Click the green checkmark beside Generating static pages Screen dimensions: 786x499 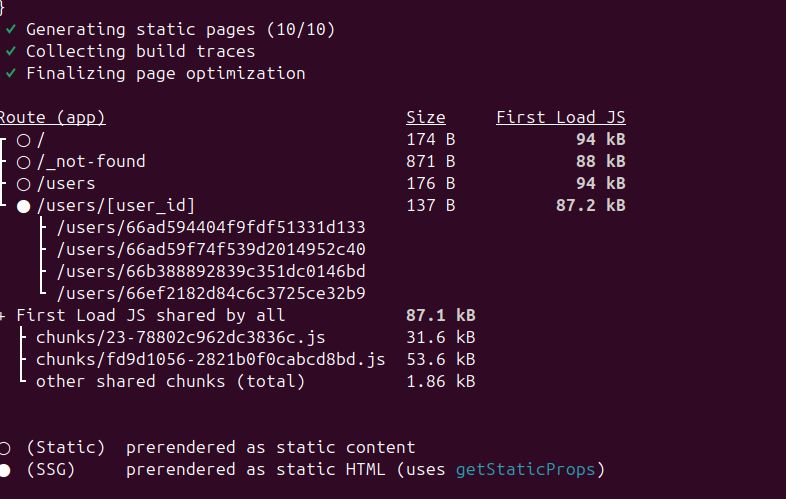coord(11,30)
